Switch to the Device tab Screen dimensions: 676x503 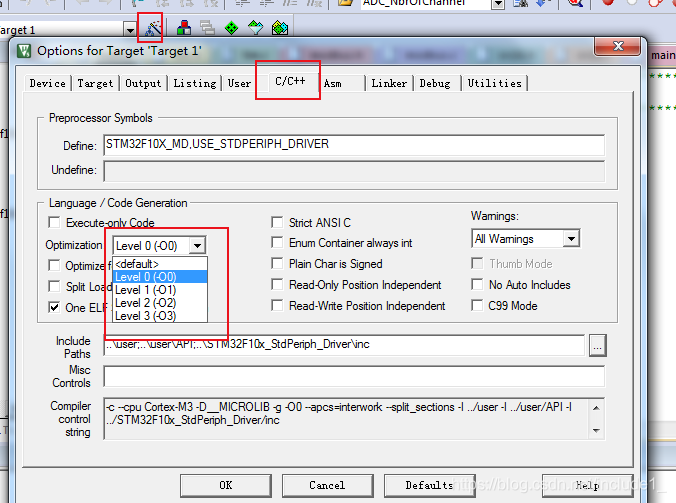coord(48,83)
